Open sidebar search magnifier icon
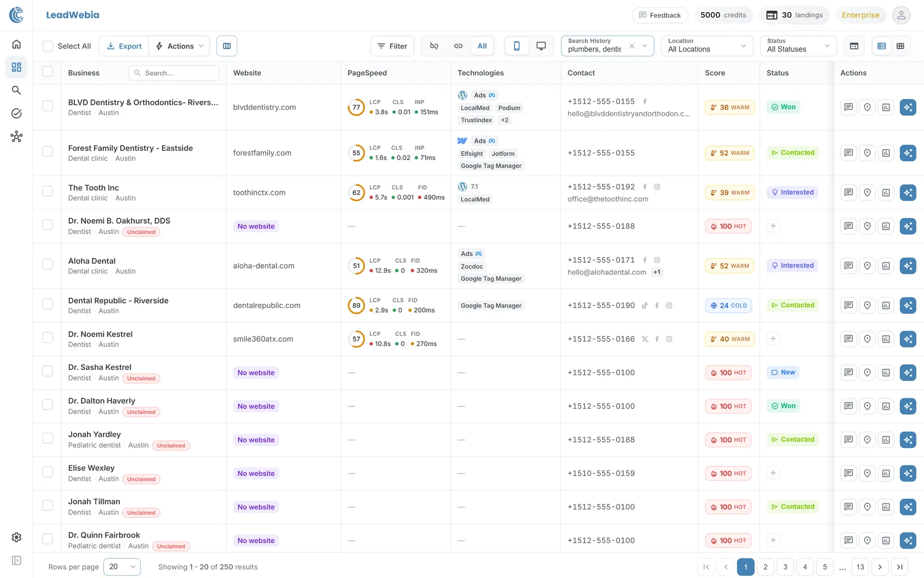 pyautogui.click(x=16, y=90)
